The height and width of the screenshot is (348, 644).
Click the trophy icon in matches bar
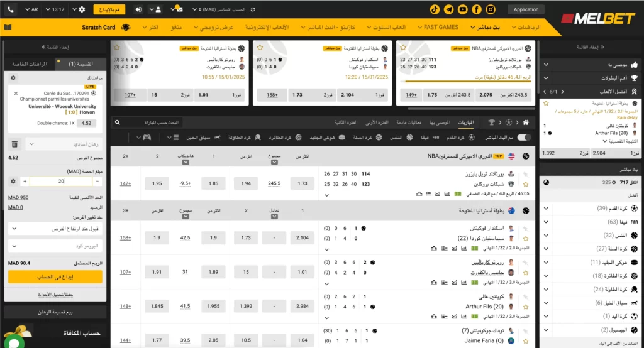pyautogui.click(x=492, y=122)
